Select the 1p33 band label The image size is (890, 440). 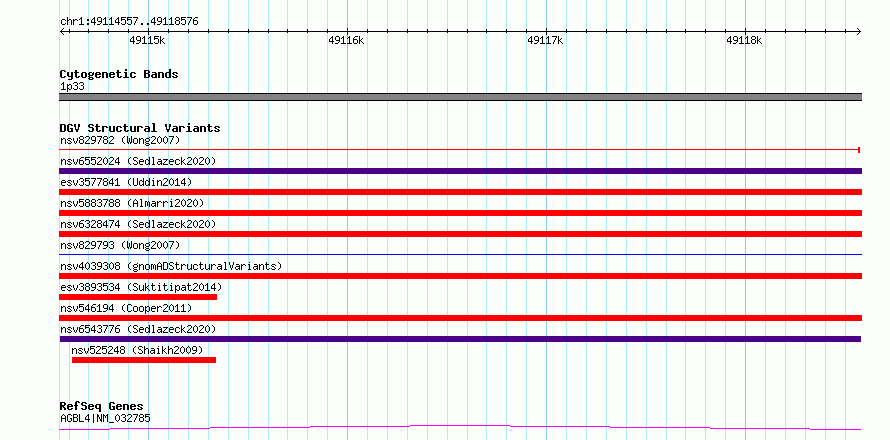pyautogui.click(x=72, y=87)
